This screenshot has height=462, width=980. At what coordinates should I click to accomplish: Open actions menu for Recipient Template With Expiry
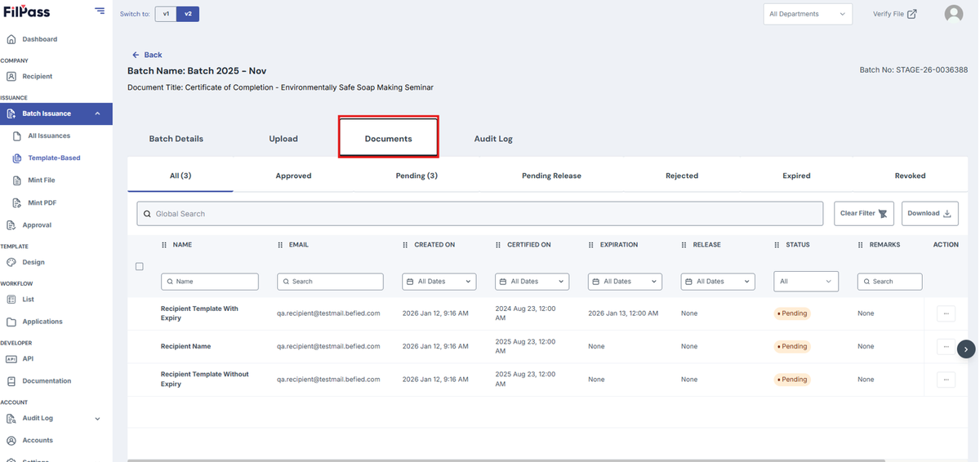(946, 313)
